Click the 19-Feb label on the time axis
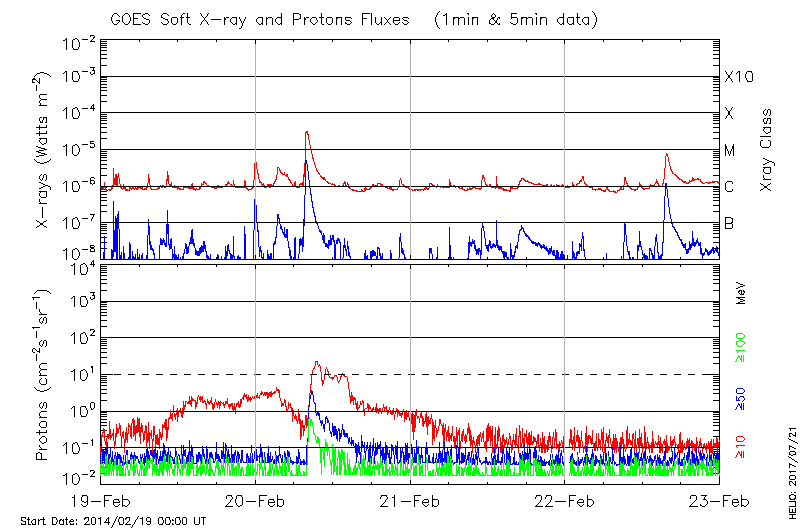Image resolution: width=800 pixels, height=530 pixels. (100, 499)
